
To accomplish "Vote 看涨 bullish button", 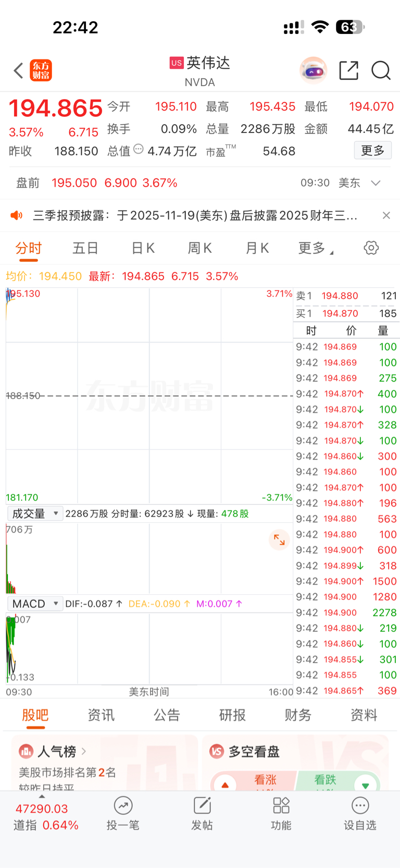I will (x=254, y=781).
